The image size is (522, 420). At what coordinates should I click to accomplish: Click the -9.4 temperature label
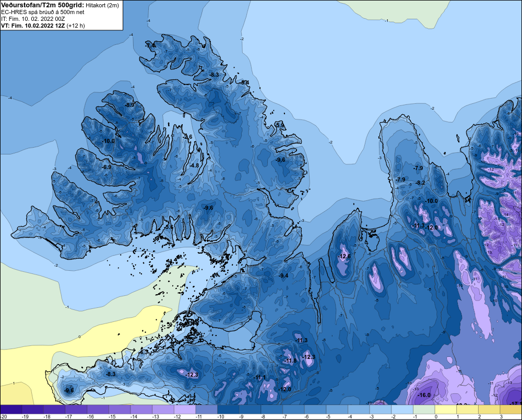(283, 275)
